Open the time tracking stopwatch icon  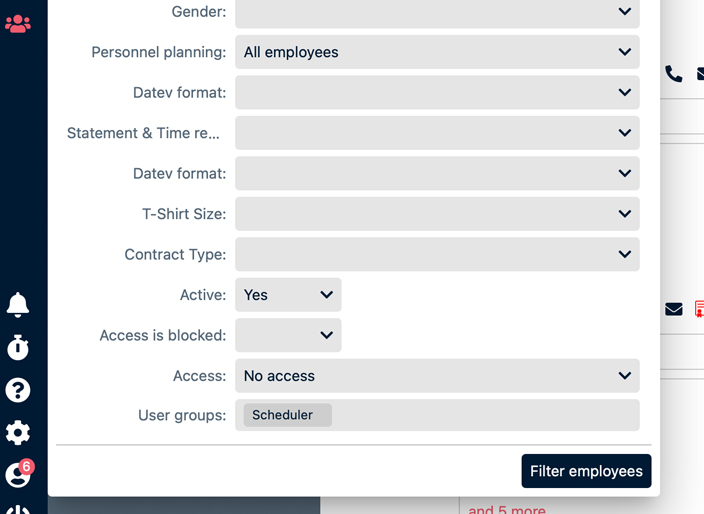[x=18, y=347]
